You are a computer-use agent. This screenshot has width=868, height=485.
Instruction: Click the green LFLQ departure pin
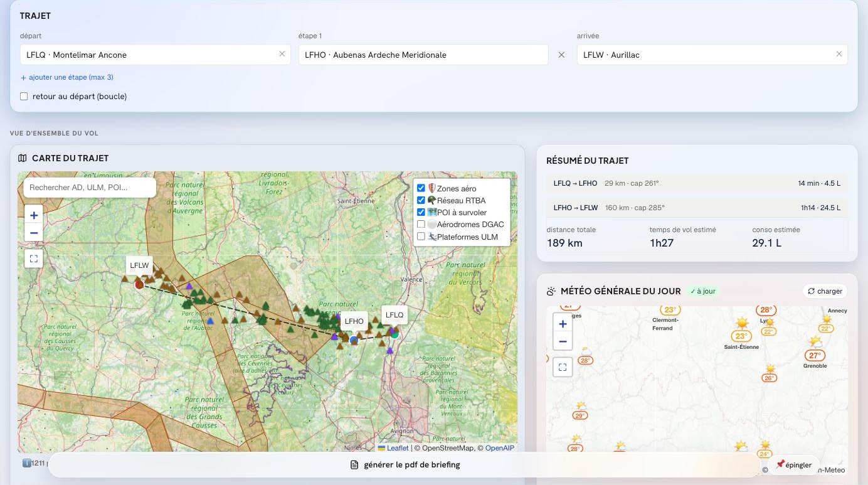coord(394,334)
